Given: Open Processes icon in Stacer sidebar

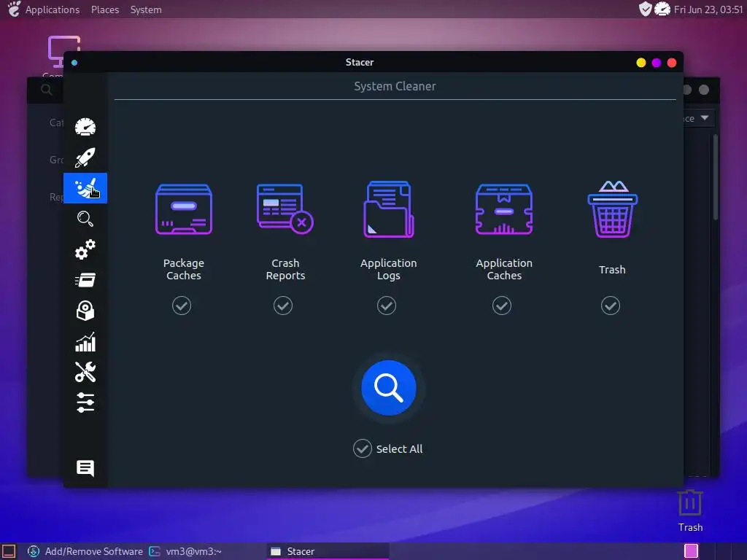Looking at the screenshot, I should (85, 280).
